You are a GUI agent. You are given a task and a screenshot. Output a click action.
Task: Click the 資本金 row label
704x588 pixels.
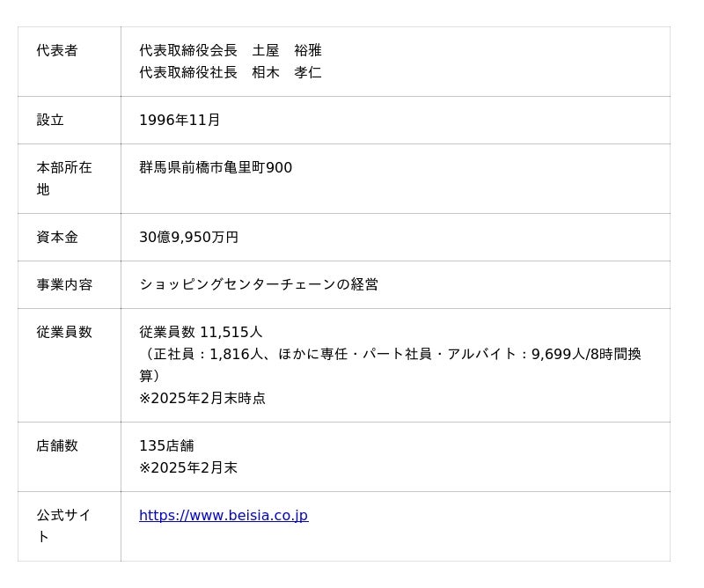tap(57, 238)
